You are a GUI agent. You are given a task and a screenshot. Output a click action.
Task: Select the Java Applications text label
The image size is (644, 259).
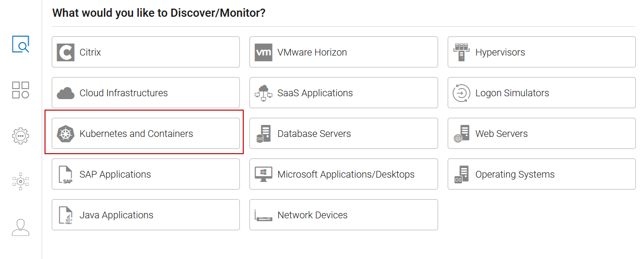[116, 215]
